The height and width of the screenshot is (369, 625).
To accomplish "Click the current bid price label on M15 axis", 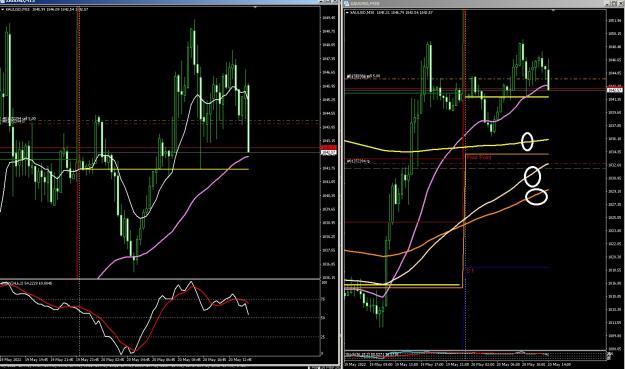I will pos(328,153).
